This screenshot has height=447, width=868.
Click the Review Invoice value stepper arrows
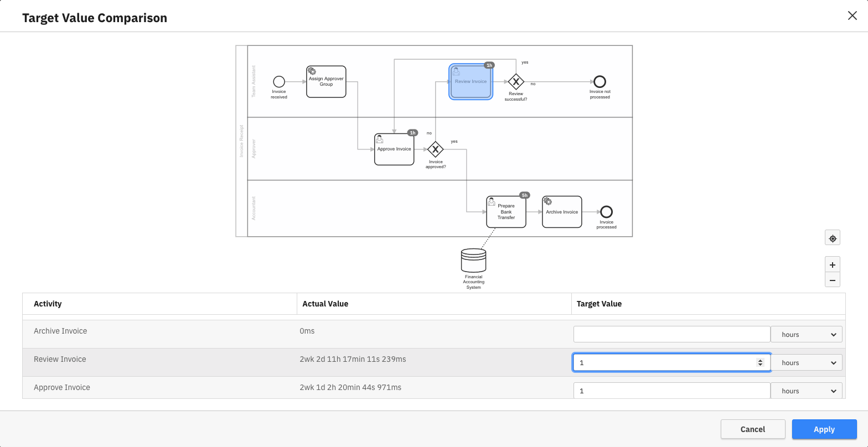[760, 362]
